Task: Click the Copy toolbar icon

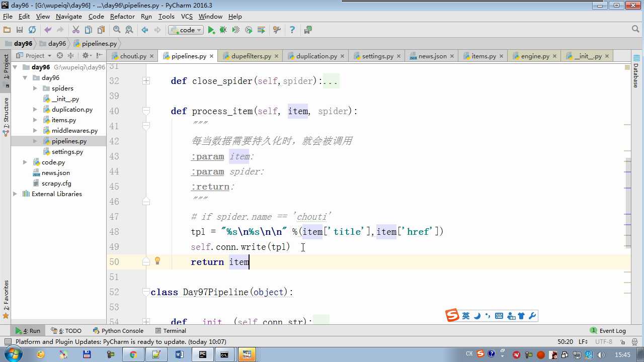Action: tap(89, 30)
